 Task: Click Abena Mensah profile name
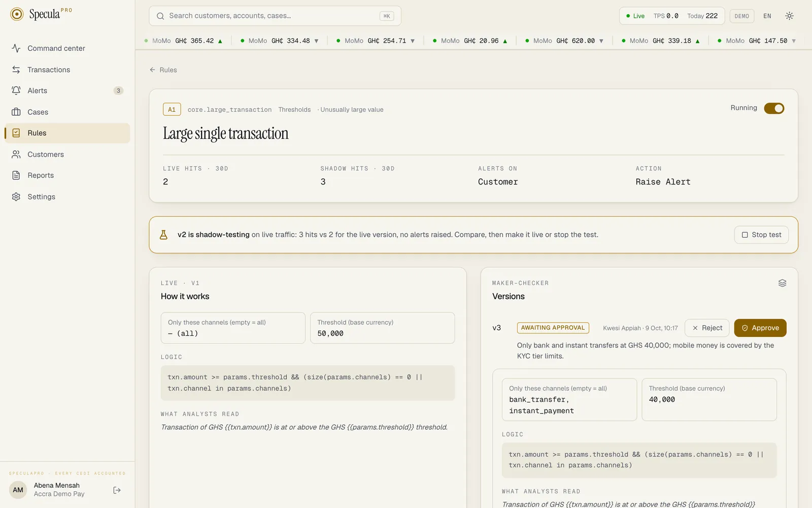pos(57,486)
